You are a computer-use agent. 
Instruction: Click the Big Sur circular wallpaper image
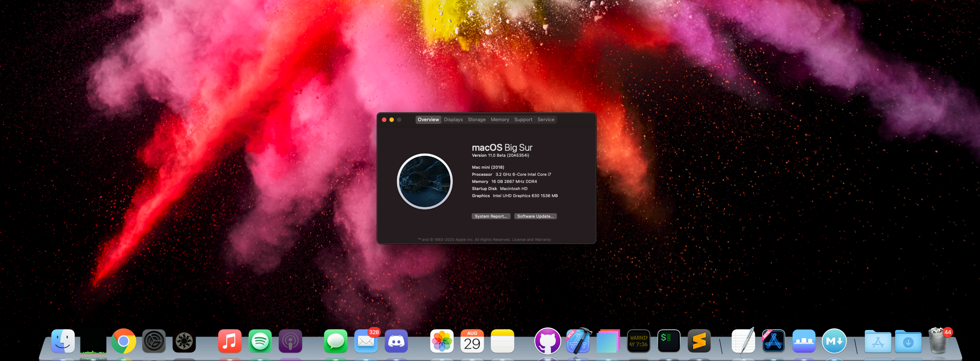(x=425, y=181)
